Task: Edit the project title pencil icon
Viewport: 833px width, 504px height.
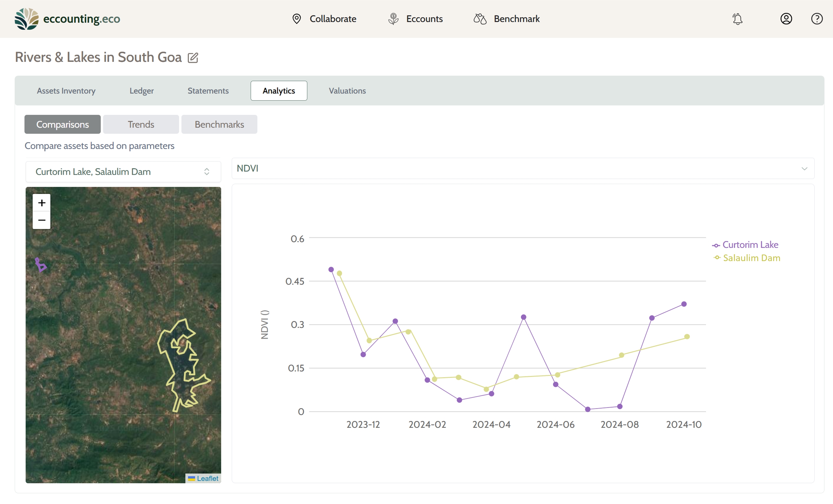Action: [x=193, y=58]
